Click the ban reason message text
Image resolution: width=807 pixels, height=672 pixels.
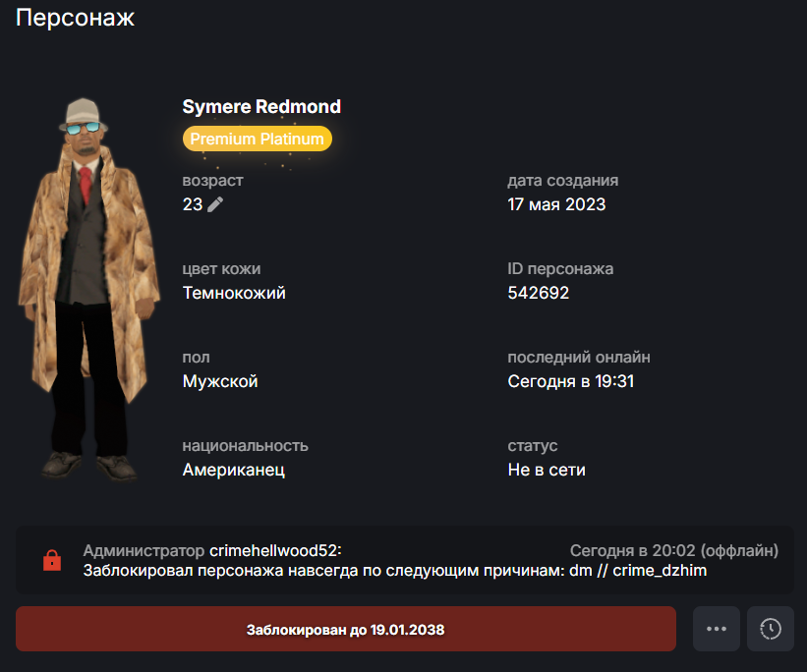pyautogui.click(x=395, y=570)
